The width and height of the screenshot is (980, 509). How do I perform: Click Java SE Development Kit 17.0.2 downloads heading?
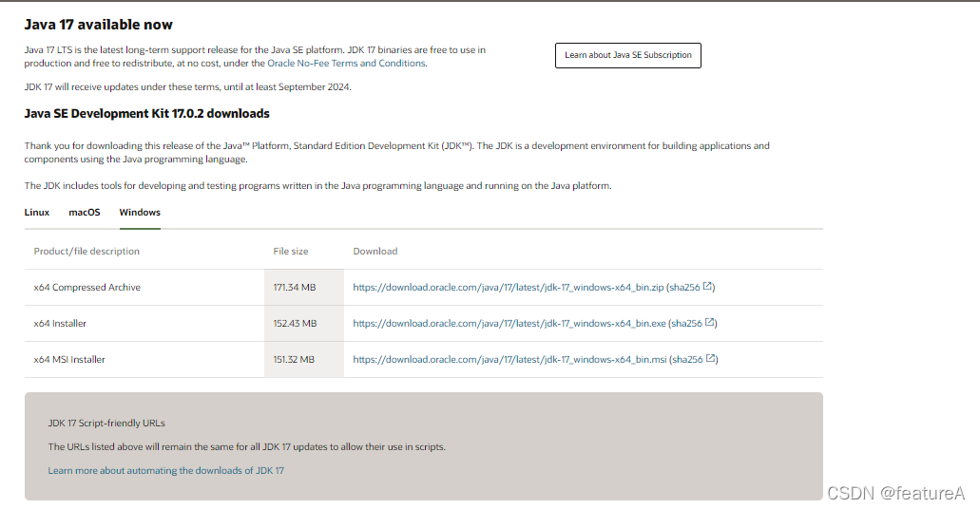(x=147, y=114)
